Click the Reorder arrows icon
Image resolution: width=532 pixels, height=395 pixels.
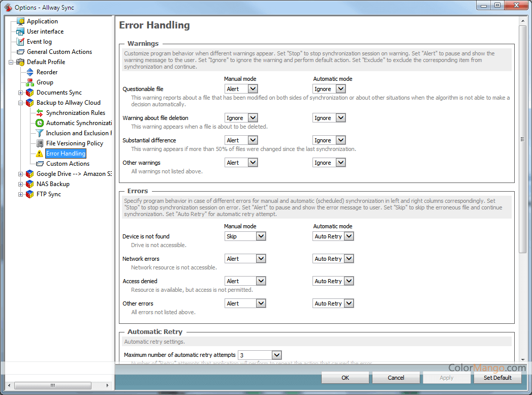click(30, 72)
